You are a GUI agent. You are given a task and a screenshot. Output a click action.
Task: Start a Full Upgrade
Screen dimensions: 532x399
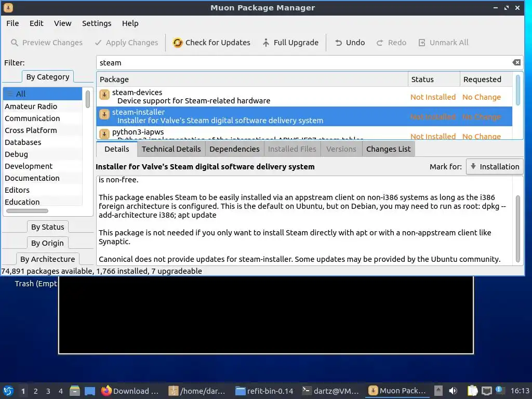[290, 43]
